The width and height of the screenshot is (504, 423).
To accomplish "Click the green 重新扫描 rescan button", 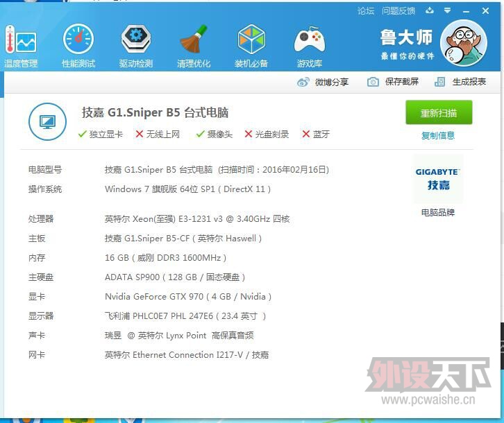I will click(x=439, y=112).
